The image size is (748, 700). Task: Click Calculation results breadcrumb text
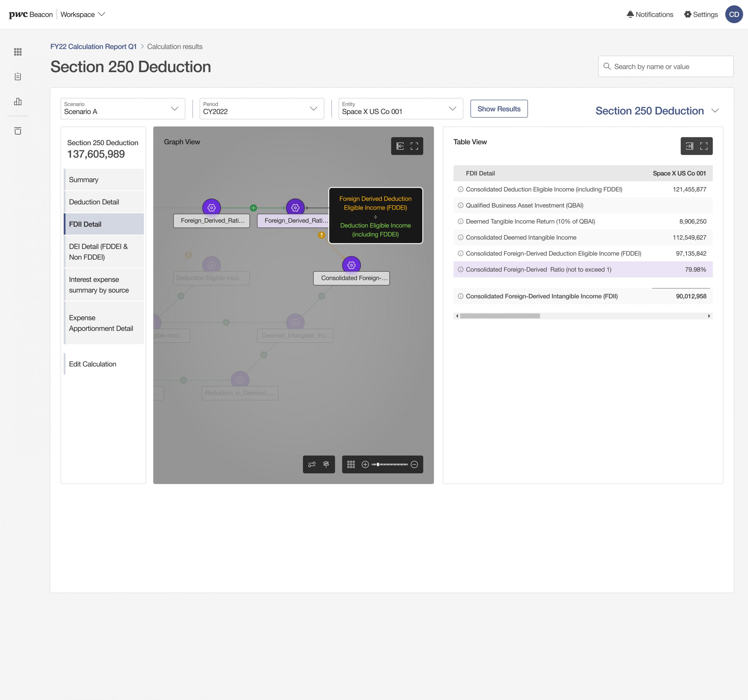(x=175, y=47)
